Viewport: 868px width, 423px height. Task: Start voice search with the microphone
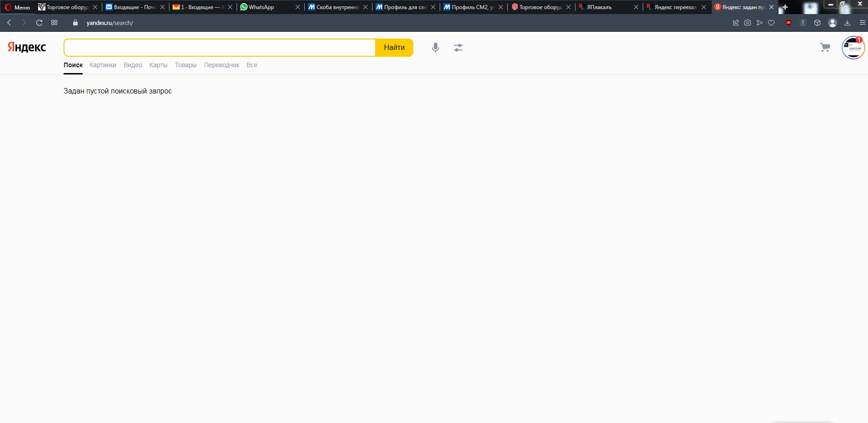coord(436,48)
